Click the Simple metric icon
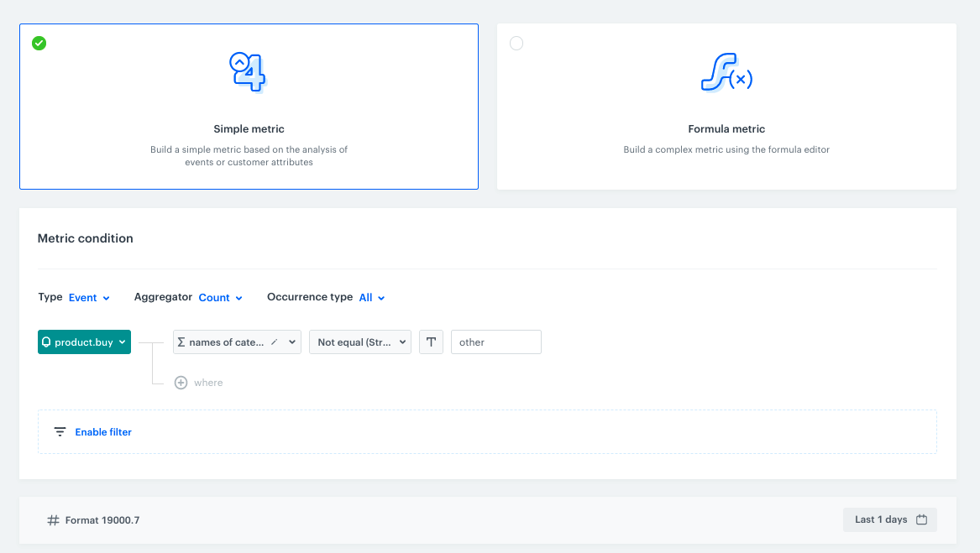 249,73
